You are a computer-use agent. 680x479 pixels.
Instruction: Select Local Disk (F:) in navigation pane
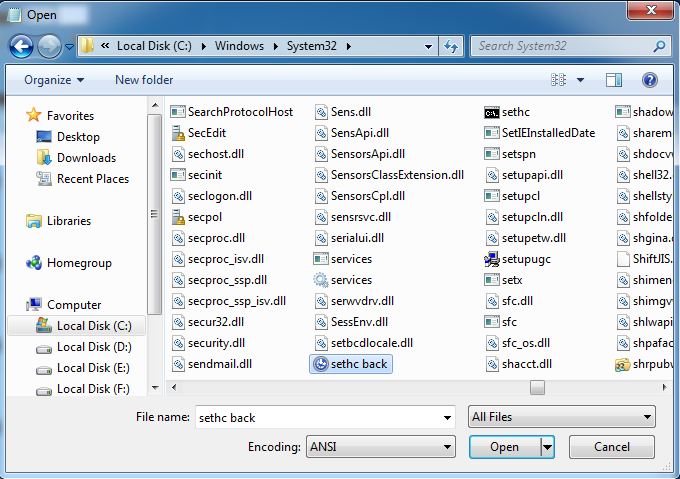[83, 389]
